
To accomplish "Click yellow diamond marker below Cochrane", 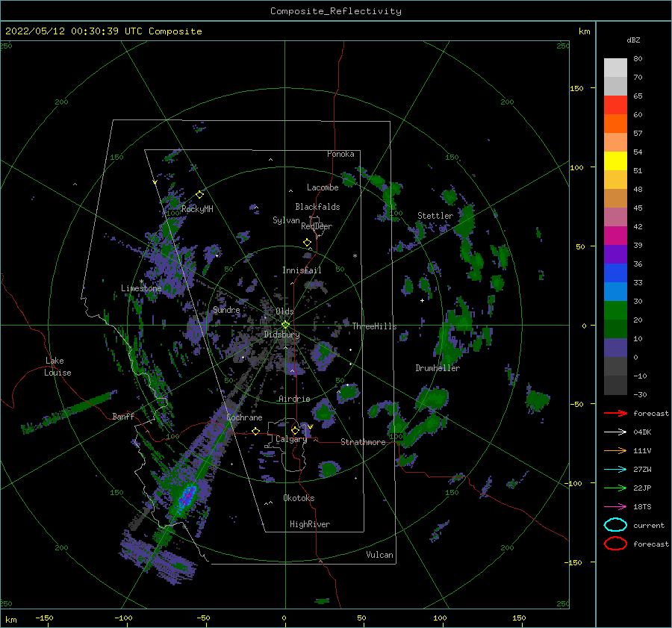I will tap(256, 431).
